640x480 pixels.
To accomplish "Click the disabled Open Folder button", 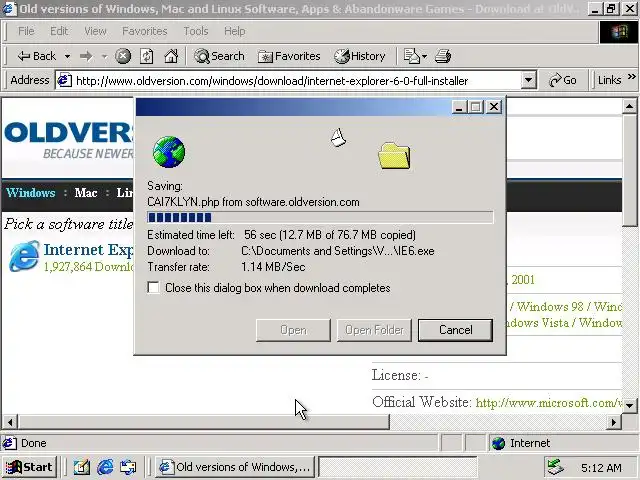I will click(374, 330).
